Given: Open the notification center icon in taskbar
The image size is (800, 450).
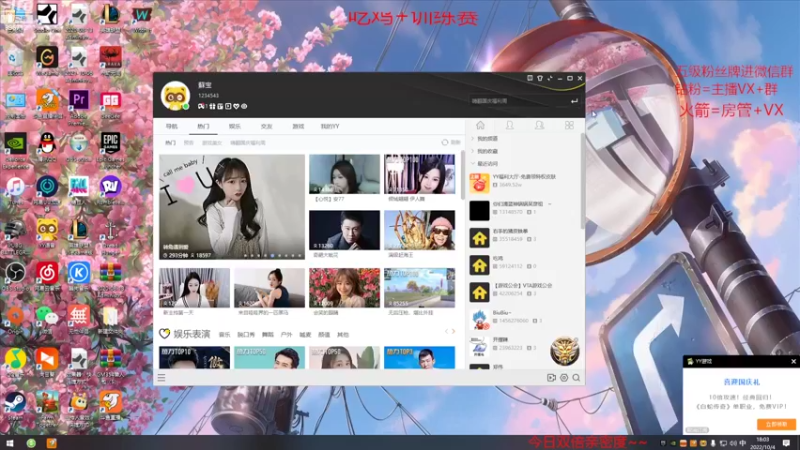Looking at the screenshot, I should [x=786, y=443].
